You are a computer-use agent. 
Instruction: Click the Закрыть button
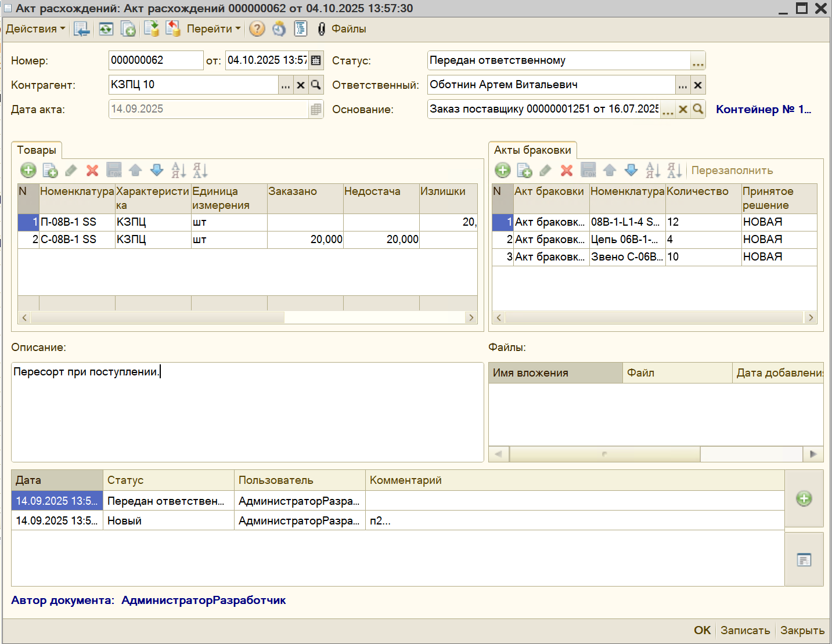802,630
